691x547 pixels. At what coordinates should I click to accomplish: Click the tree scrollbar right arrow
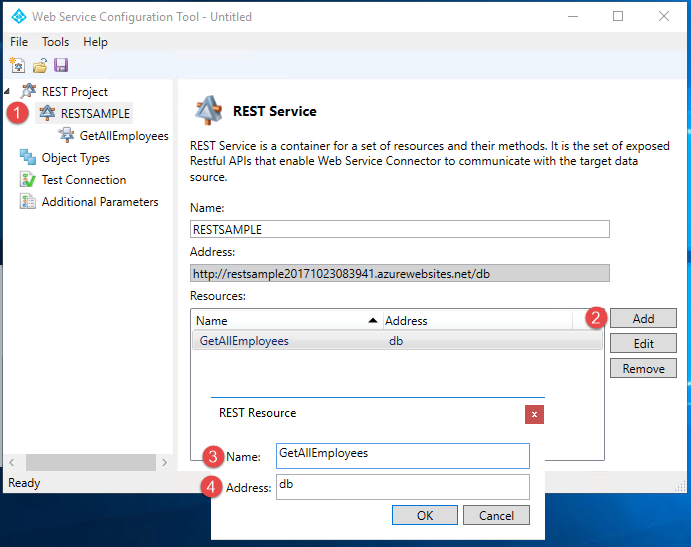(164, 462)
